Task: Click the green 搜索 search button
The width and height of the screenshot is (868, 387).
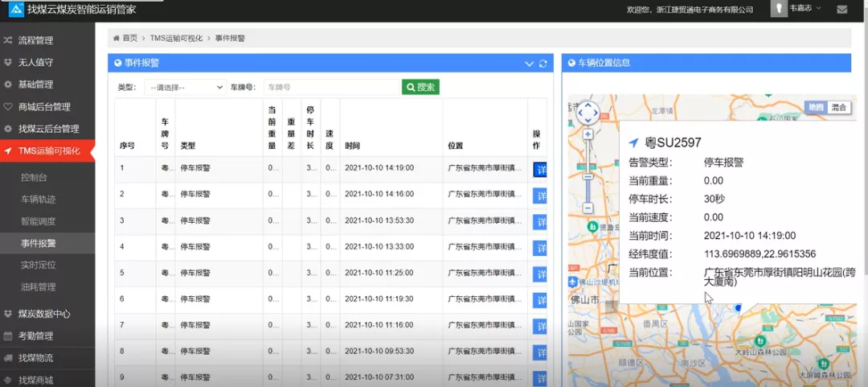Action: [x=420, y=87]
